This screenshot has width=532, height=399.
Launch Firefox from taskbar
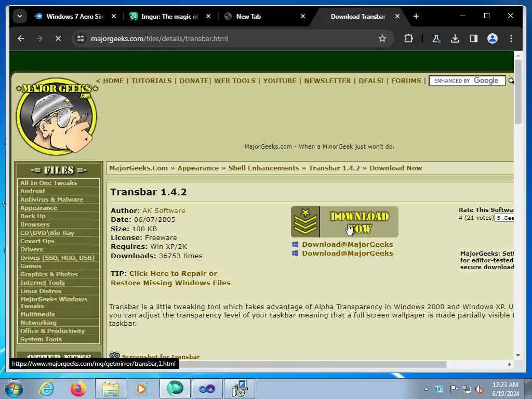point(78,389)
